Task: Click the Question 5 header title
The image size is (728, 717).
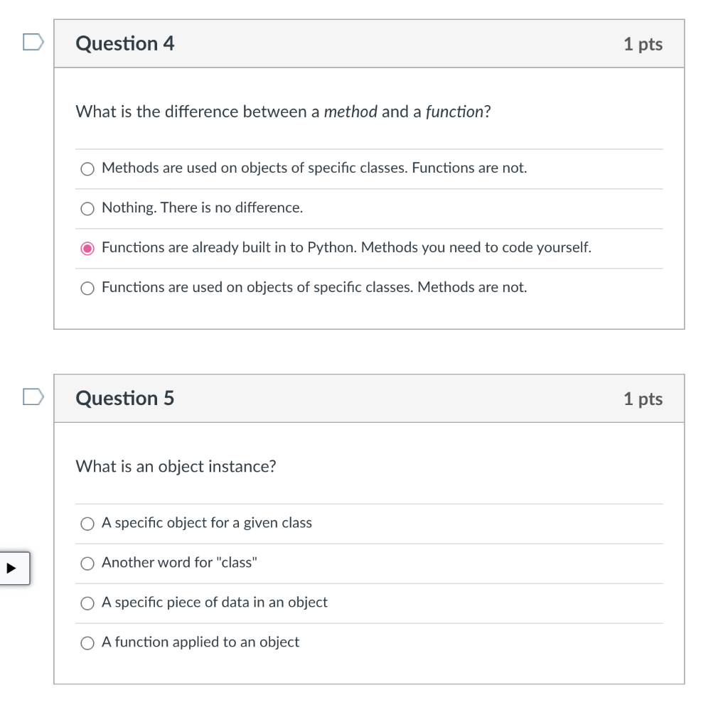Action: 125,398
